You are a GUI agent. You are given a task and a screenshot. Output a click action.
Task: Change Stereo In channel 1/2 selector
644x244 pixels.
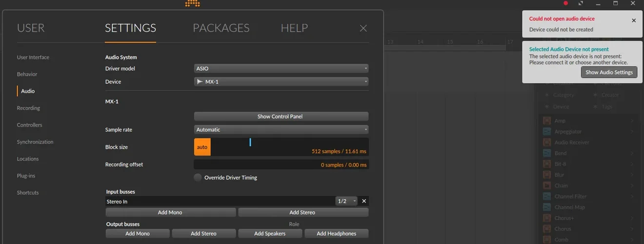coord(346,201)
